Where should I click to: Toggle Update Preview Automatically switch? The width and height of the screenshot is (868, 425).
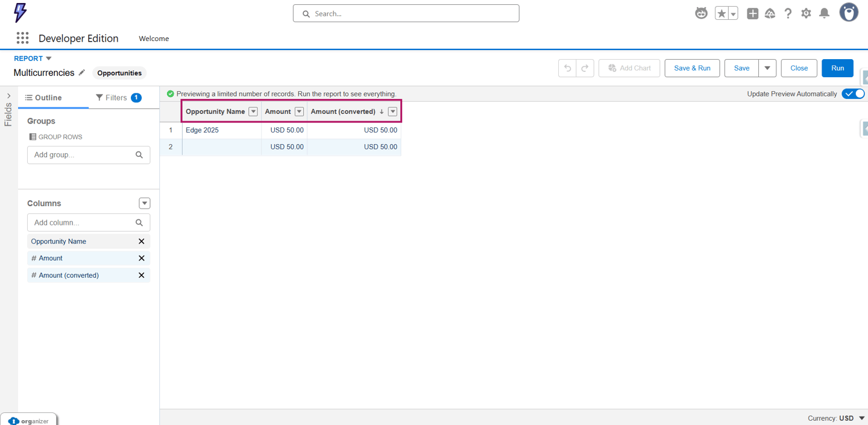[x=853, y=94]
